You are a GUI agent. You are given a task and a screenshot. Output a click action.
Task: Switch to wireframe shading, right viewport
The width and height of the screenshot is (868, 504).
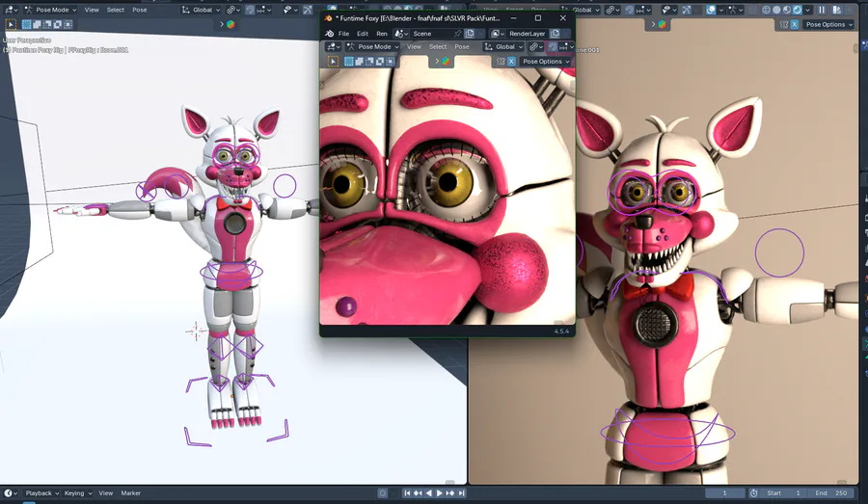[767, 10]
